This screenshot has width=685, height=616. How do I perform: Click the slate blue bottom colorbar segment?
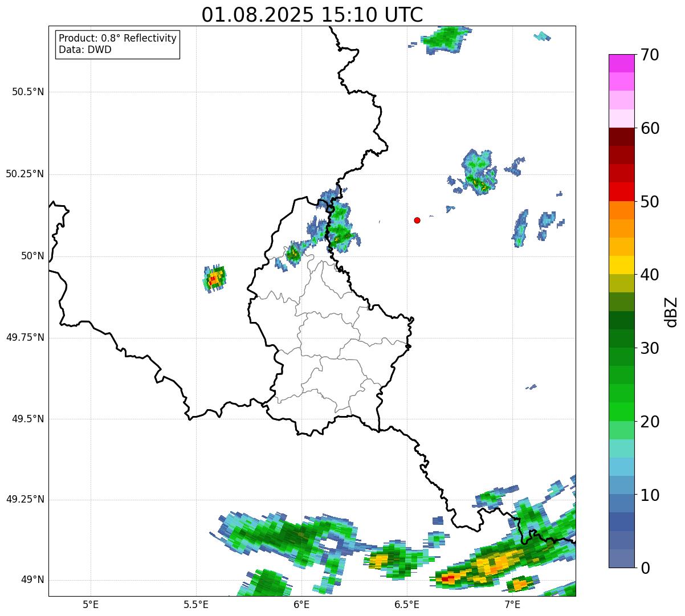pyautogui.click(x=621, y=558)
